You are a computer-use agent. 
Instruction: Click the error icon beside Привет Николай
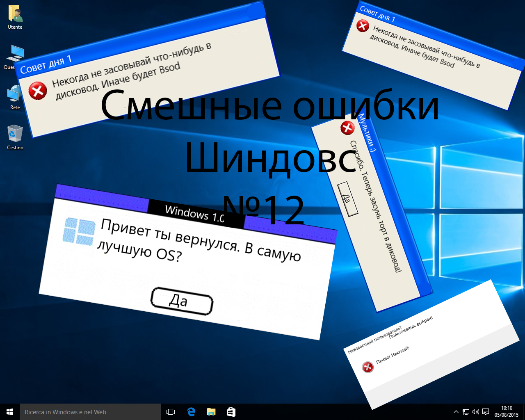pyautogui.click(x=368, y=367)
